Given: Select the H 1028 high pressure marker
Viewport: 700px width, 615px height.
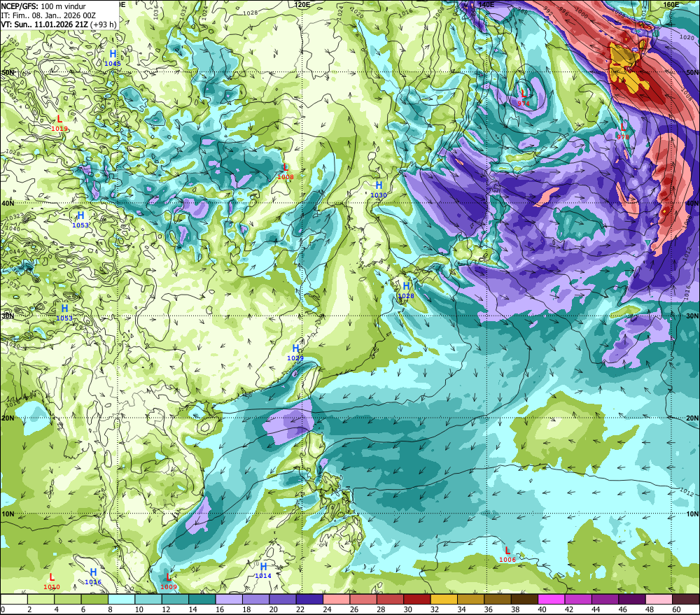Looking at the screenshot, I should (406, 290).
